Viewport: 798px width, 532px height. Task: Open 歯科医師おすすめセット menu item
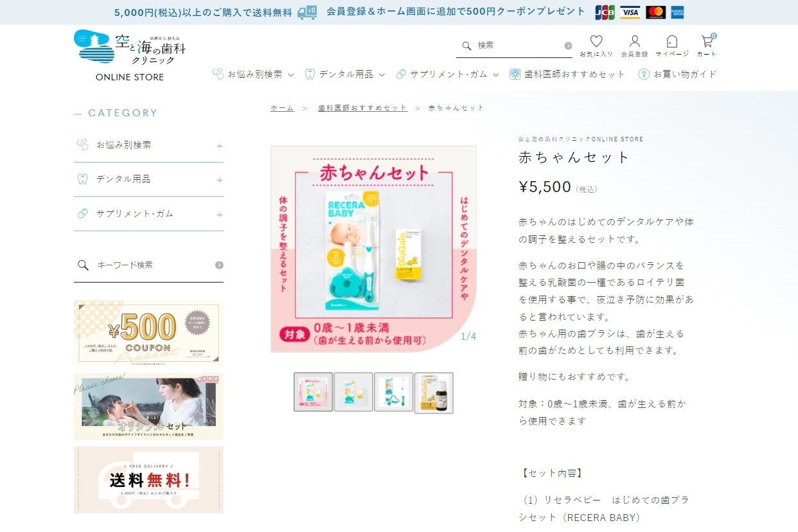(x=567, y=75)
